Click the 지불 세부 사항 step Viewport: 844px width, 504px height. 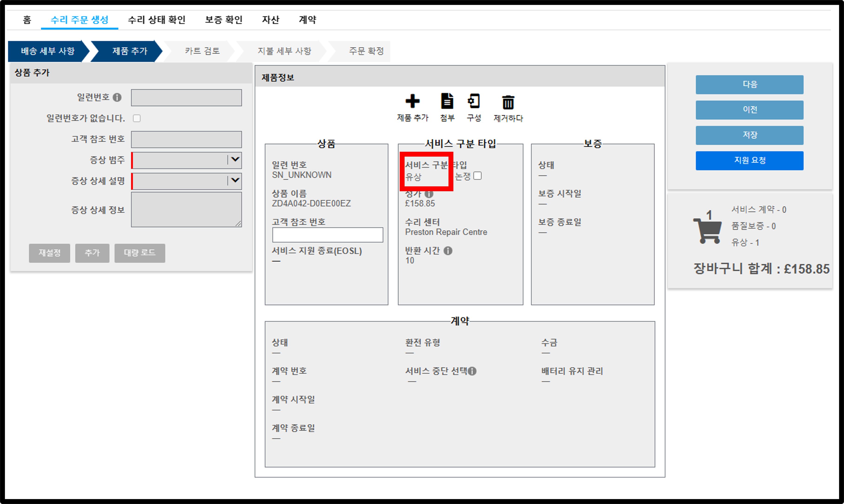tap(284, 51)
